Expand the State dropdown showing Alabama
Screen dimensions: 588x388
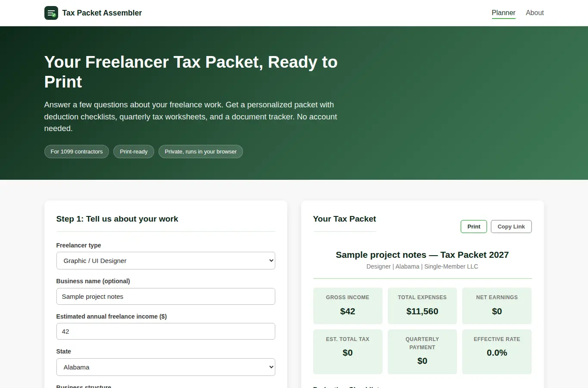click(166, 367)
